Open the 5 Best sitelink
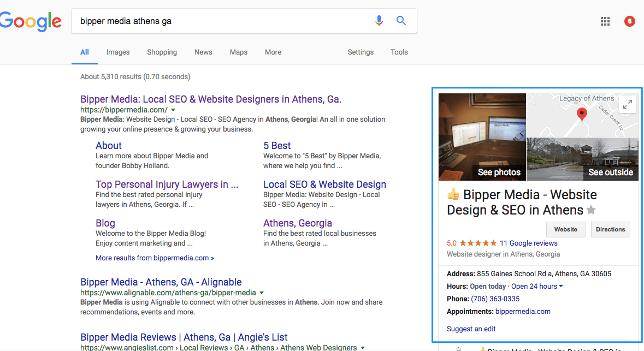Image resolution: width=644 pixels, height=351 pixels. pyautogui.click(x=277, y=146)
